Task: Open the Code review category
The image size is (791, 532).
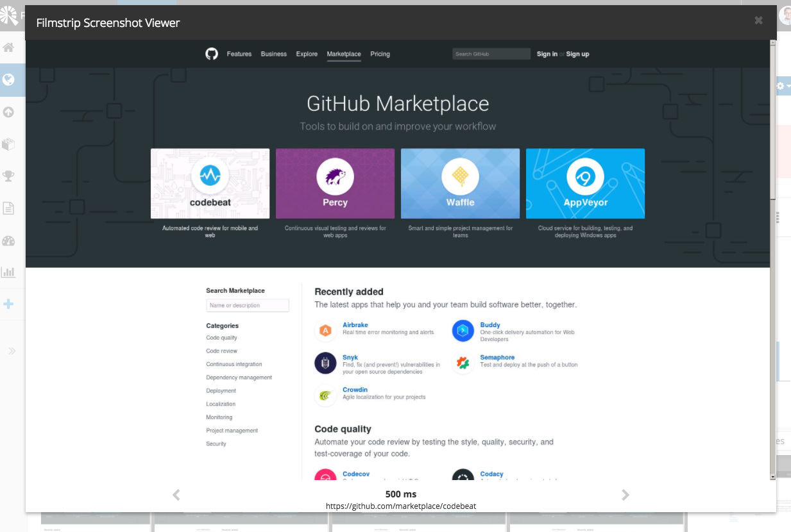Action: (x=222, y=351)
